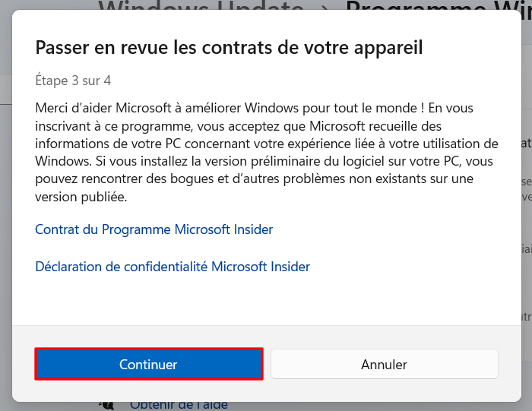Click the line starting Windows. Si vous installez
This screenshot has width=532, height=411.
[x=264, y=161]
